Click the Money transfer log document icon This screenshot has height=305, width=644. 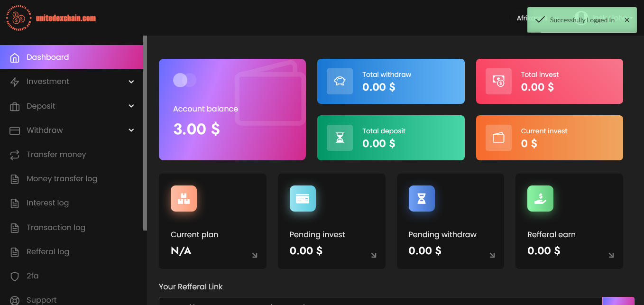[x=15, y=179]
